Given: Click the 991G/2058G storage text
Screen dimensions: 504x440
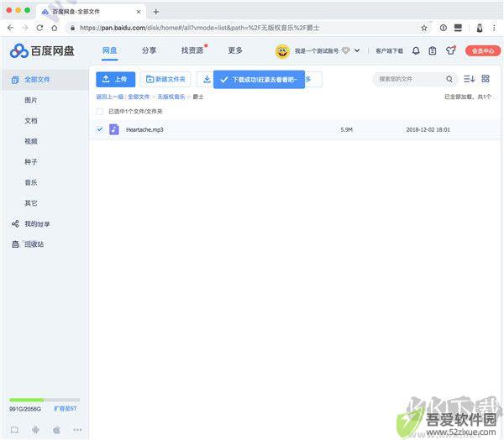Looking at the screenshot, I should point(25,409).
